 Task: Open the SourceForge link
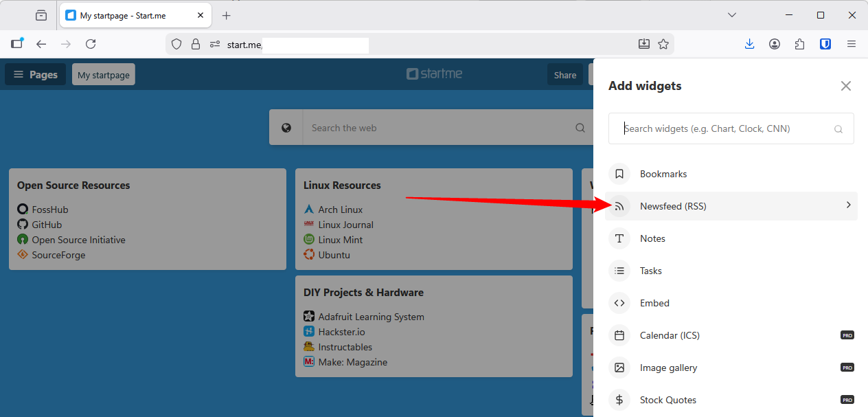(x=58, y=255)
